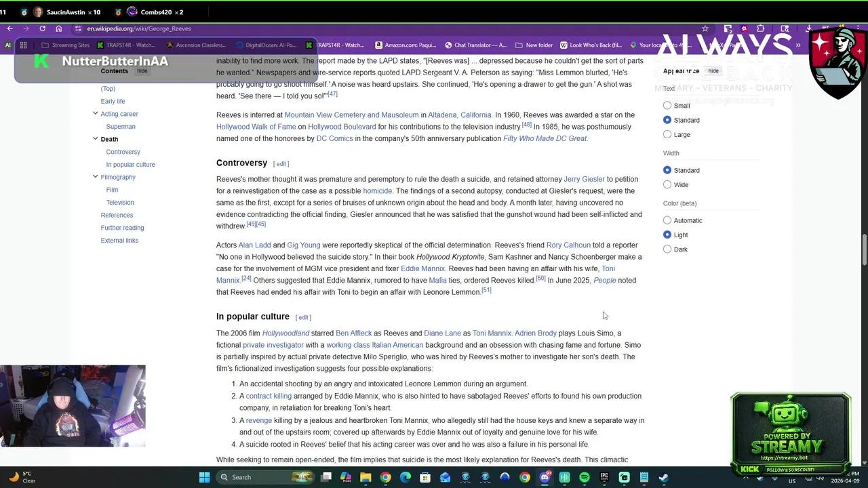The width and height of the screenshot is (868, 488).
Task: Open Microsoft Store from the taskbar
Action: coord(425,477)
